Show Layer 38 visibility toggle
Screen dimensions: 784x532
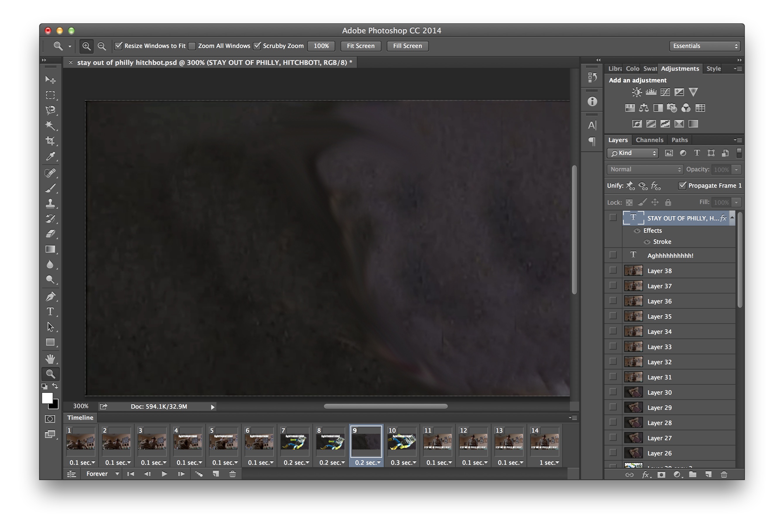click(613, 270)
